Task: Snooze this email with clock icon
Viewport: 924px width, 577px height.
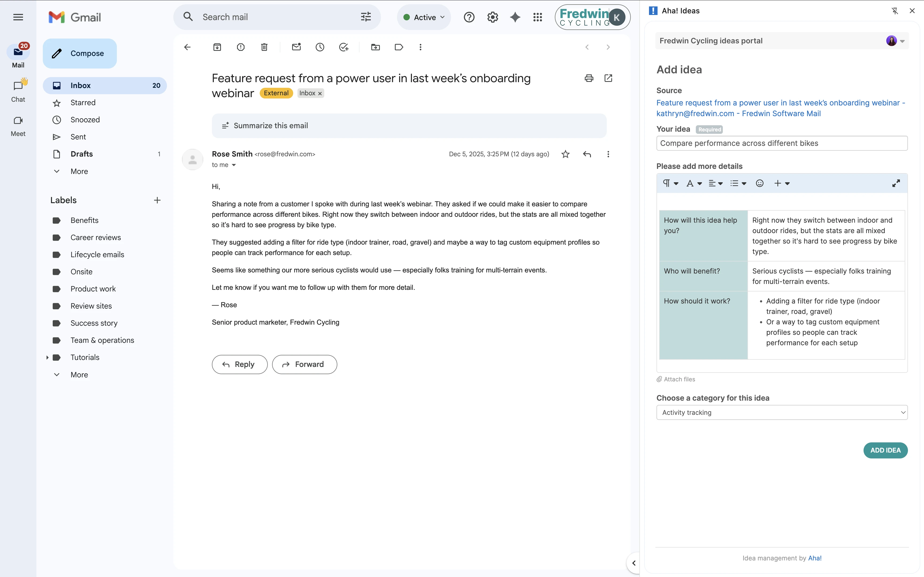Action: (x=320, y=47)
